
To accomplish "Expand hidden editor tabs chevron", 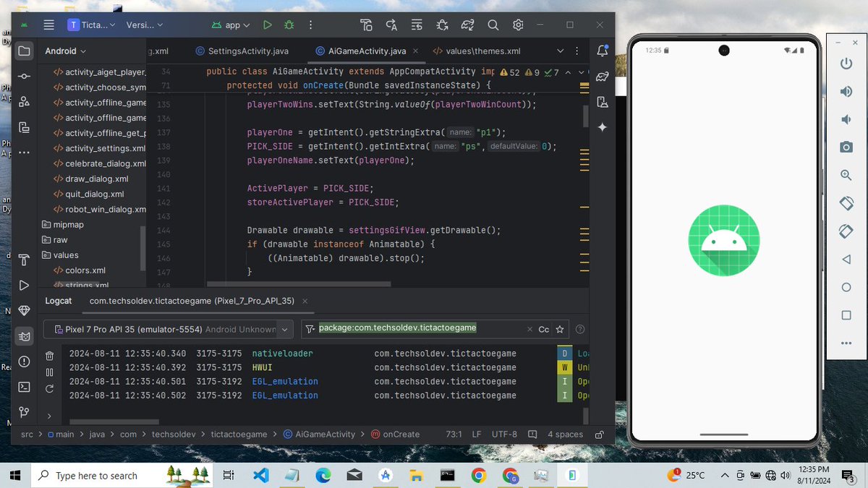I will click(562, 51).
